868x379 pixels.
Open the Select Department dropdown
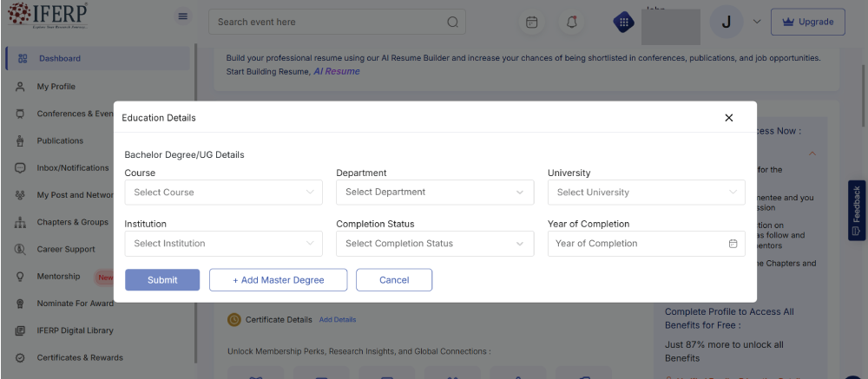[435, 193]
